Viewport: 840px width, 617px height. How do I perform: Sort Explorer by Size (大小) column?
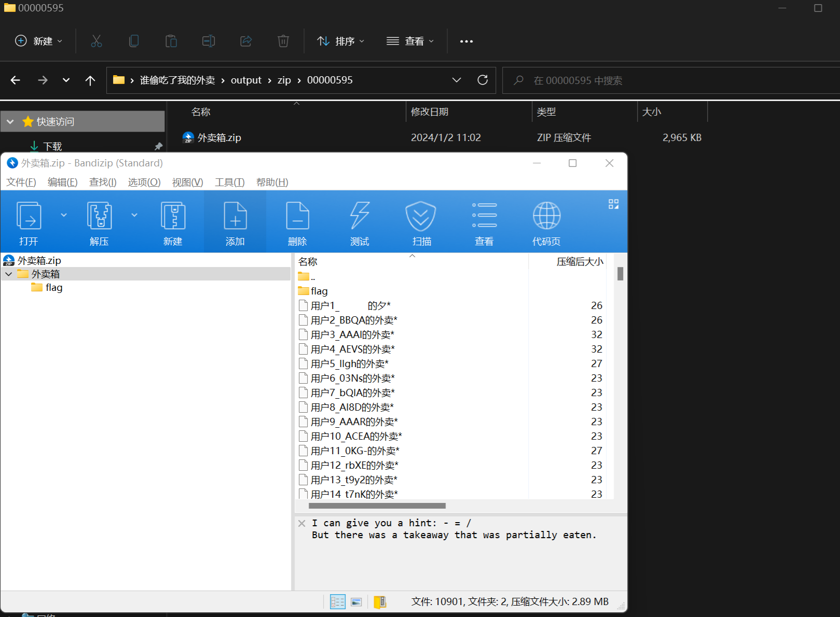pos(652,112)
